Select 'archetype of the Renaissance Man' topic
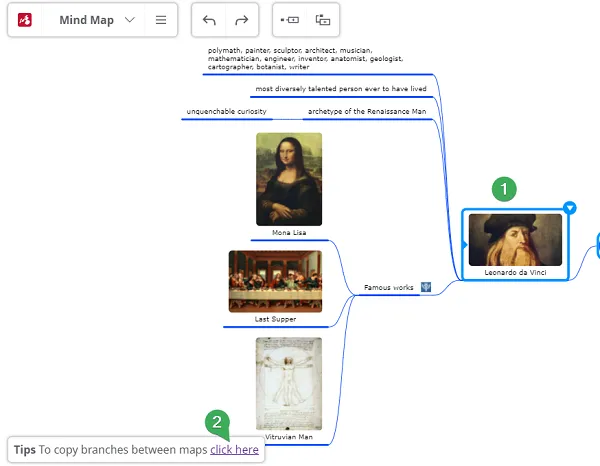 [x=367, y=111]
